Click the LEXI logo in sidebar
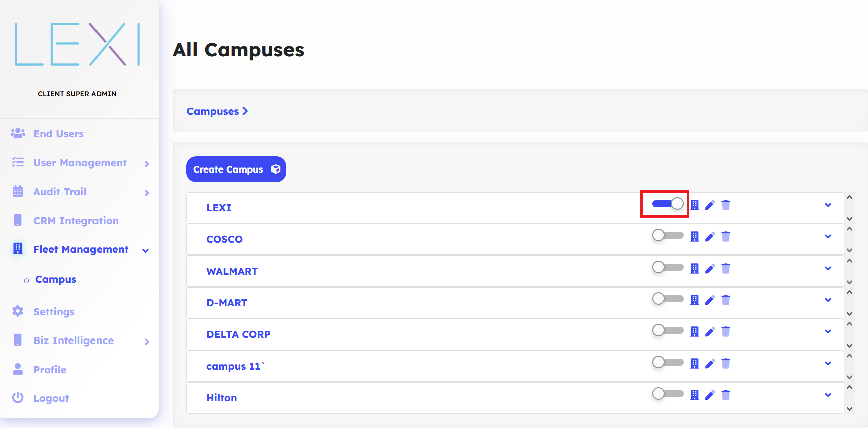Viewport: 868px width, 428px height. pos(77,44)
